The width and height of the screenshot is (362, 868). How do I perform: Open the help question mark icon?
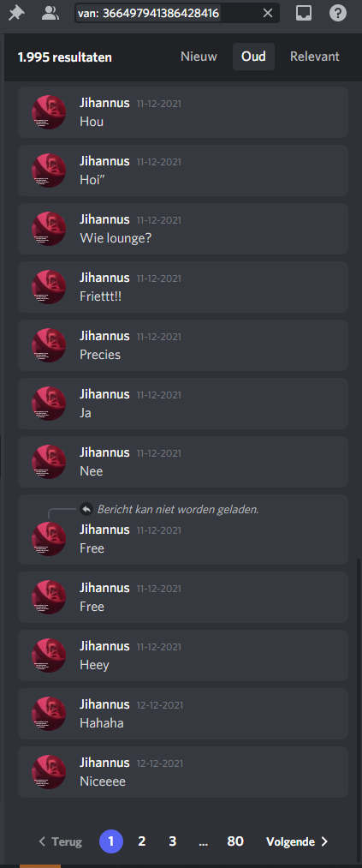click(338, 14)
